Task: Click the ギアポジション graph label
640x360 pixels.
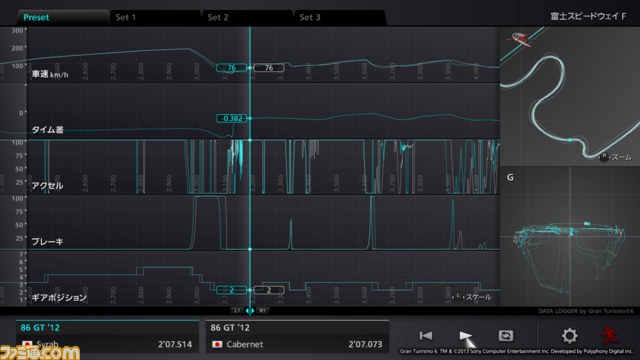Action: pos(59,298)
